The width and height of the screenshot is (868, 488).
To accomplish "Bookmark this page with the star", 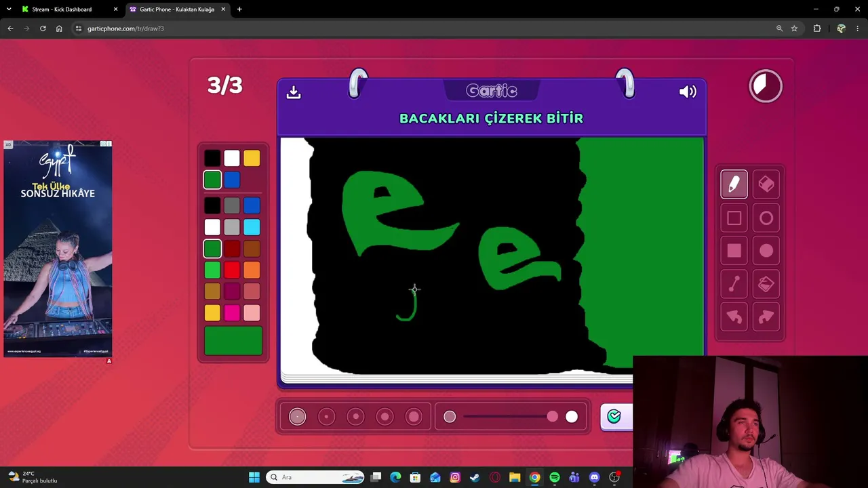I will tap(794, 28).
